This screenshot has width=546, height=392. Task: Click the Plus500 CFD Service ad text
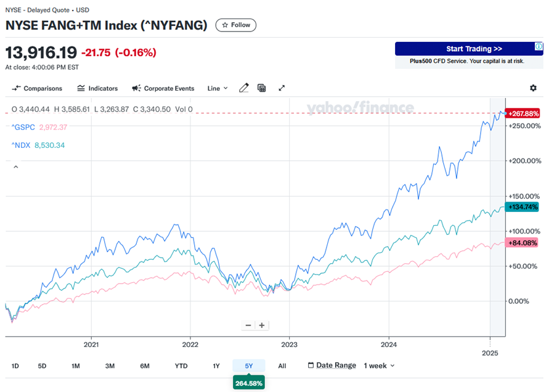[x=467, y=61]
